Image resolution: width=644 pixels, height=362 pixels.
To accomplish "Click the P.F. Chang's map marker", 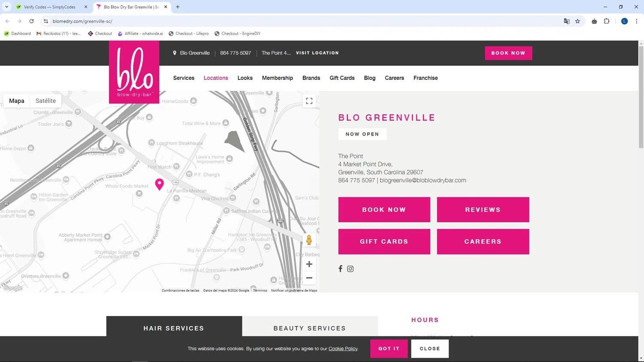I will [x=189, y=174].
